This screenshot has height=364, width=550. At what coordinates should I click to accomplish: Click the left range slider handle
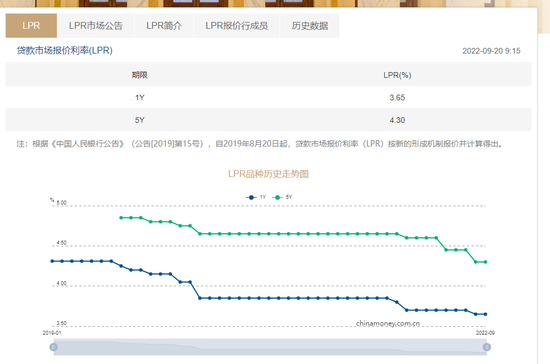(54, 347)
